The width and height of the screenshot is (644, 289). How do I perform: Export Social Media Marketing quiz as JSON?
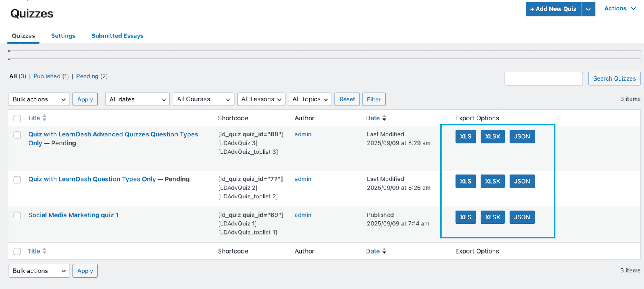point(522,217)
